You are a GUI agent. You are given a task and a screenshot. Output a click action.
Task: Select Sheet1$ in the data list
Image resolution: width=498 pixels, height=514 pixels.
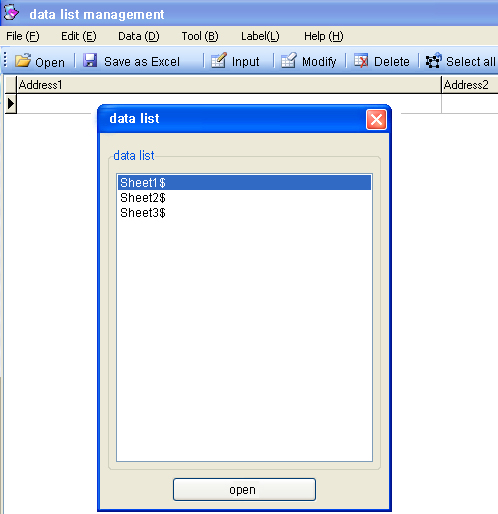(x=244, y=183)
